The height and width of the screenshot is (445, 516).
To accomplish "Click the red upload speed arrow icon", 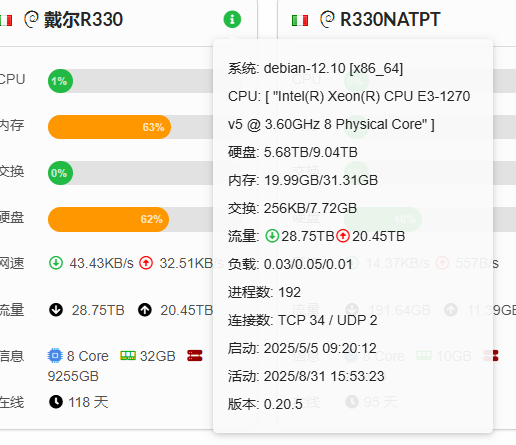I will tap(146, 263).
